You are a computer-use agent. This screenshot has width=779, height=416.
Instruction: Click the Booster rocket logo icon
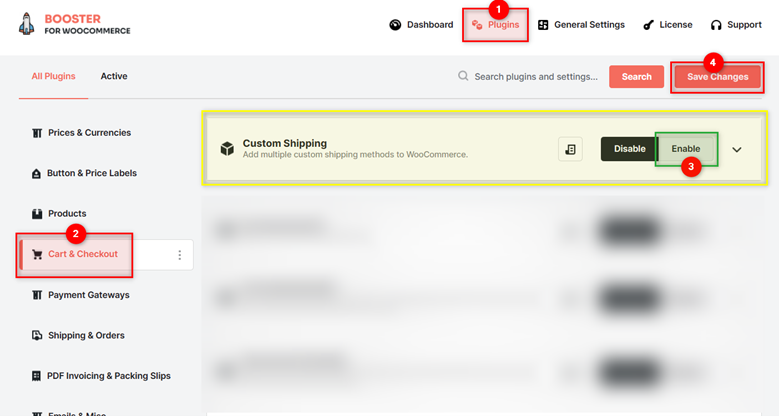[26, 24]
